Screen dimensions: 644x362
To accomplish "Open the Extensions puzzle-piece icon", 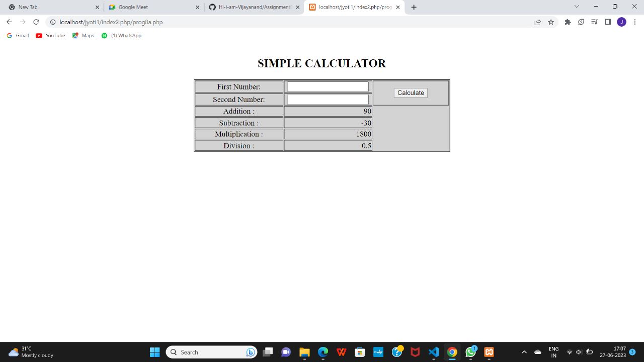I will 568,22.
